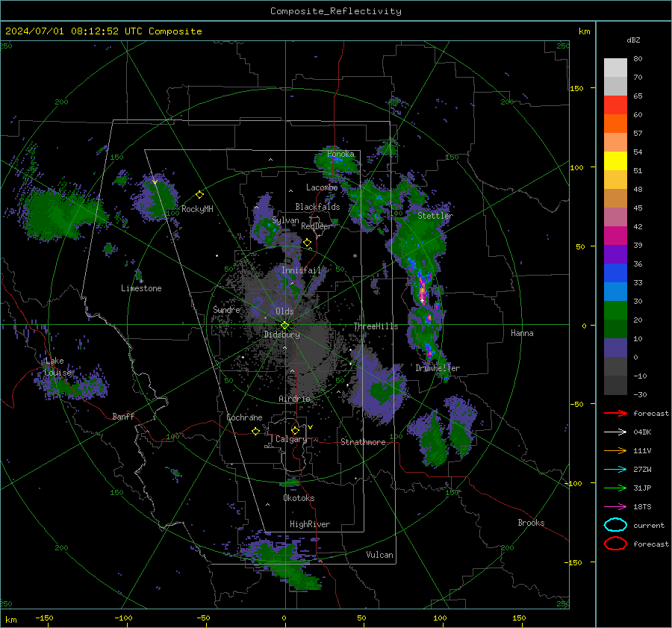Viewport: 672px width, 628px height.
Task: Click the white 04DK arrow icon
Action: click(615, 432)
